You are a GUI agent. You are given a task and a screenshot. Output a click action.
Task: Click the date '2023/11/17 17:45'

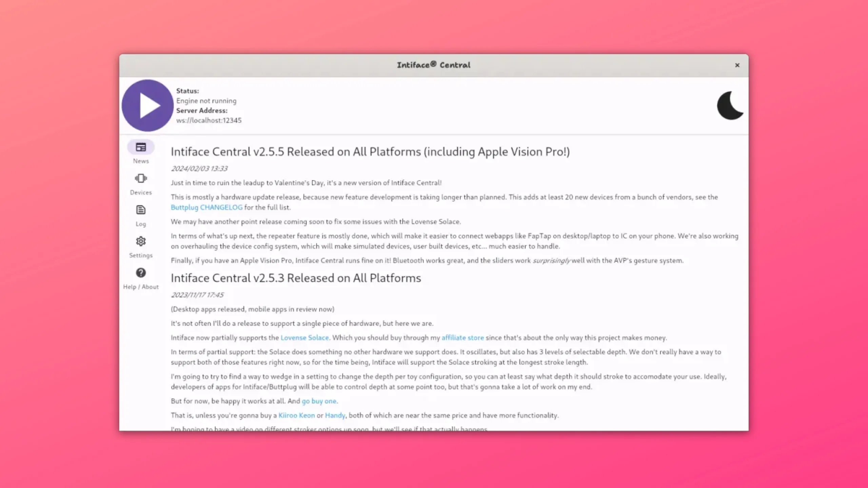(197, 295)
